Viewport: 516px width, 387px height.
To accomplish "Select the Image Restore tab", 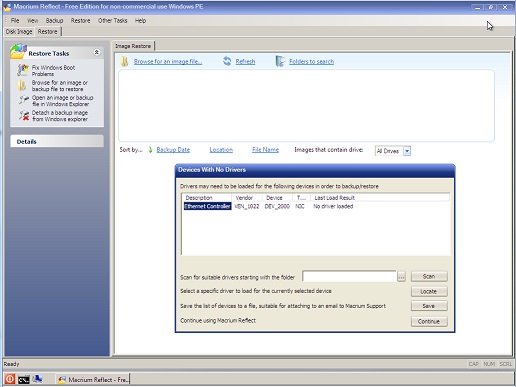I will pyautogui.click(x=133, y=46).
